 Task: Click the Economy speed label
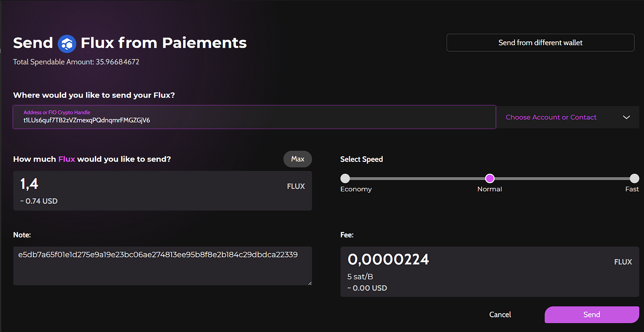coord(356,189)
